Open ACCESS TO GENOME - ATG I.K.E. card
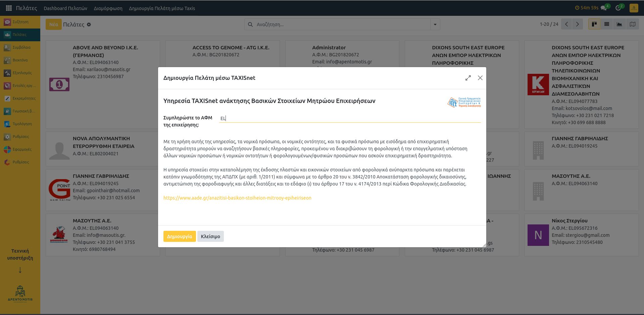 [222, 54]
